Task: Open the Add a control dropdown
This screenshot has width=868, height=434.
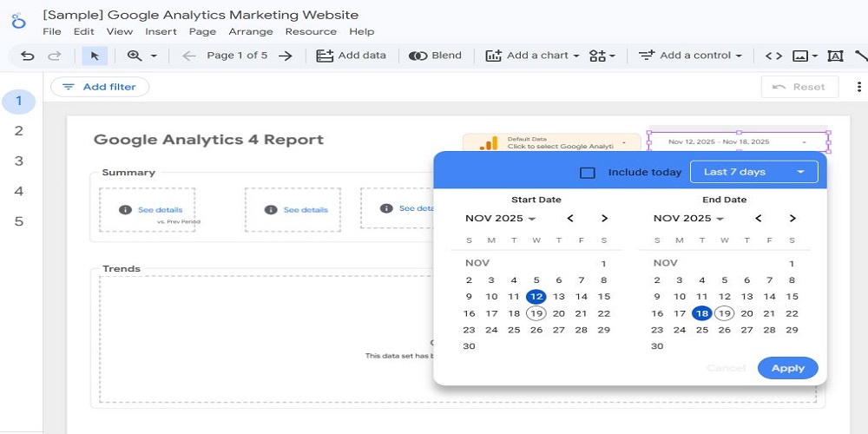Action: tap(690, 56)
